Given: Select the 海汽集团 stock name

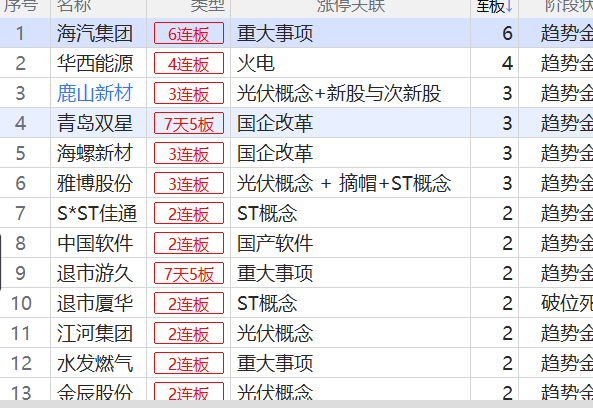Looking at the screenshot, I should (x=95, y=33).
